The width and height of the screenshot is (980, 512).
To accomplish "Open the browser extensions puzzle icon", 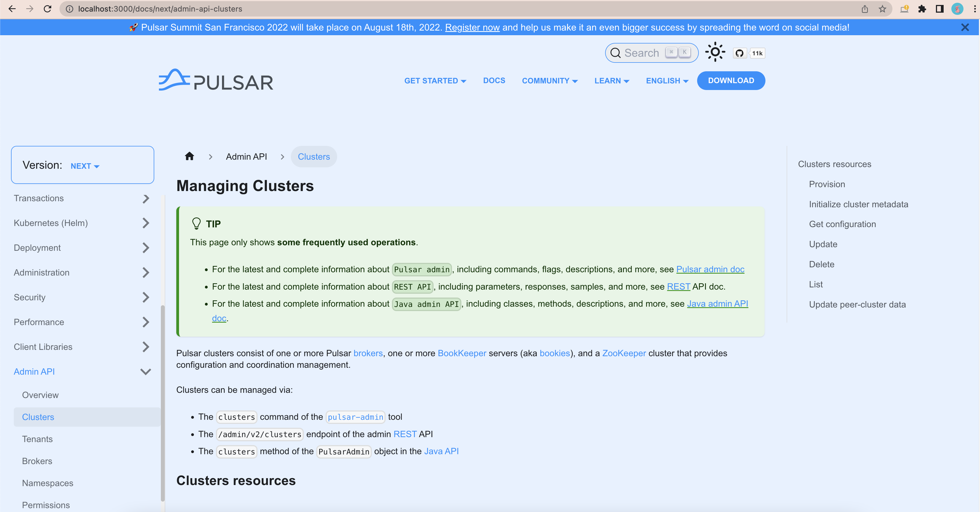I will pos(922,9).
